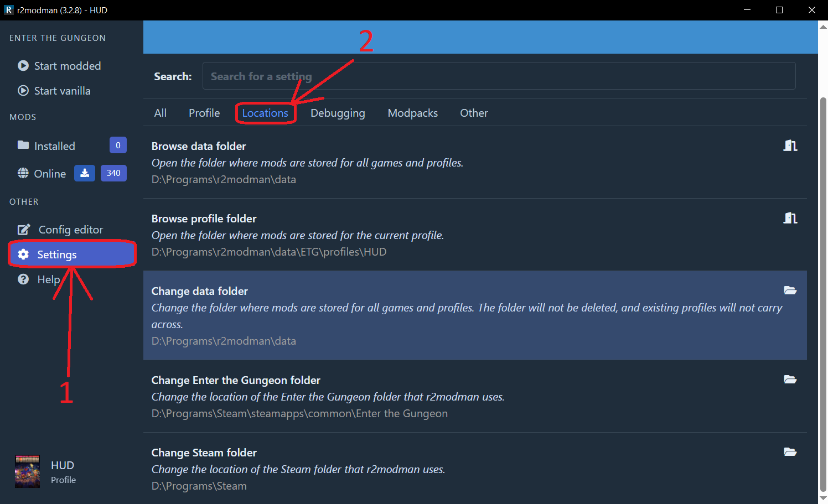Click the scrollbar up arrow
The height and width of the screenshot is (504, 828).
[823, 25]
